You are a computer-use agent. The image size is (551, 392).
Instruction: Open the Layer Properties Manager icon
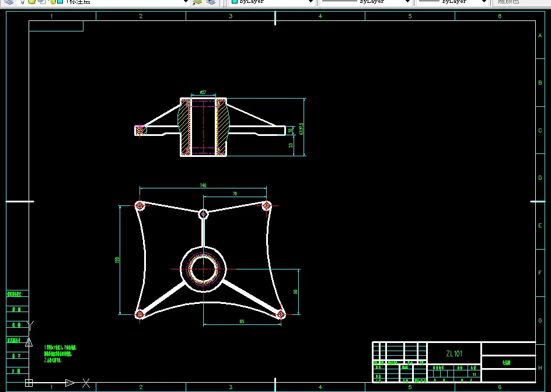tap(9, 2)
